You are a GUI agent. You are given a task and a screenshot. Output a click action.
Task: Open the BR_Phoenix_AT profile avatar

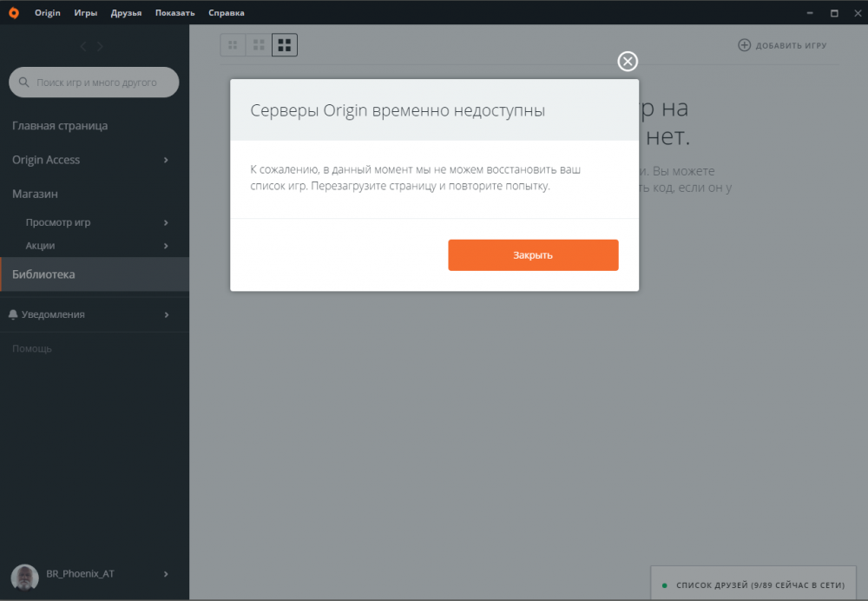pyautogui.click(x=25, y=578)
